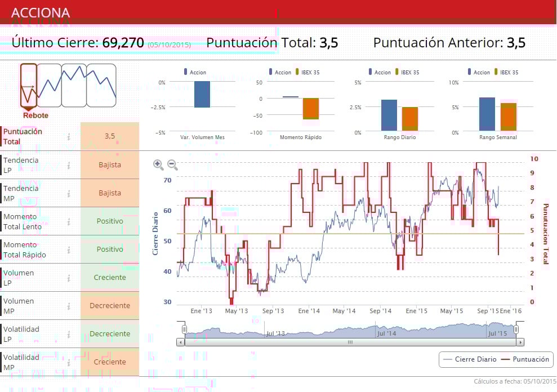Click the date (05/10/2015) next to closing price
The image size is (557, 392).
tap(170, 45)
